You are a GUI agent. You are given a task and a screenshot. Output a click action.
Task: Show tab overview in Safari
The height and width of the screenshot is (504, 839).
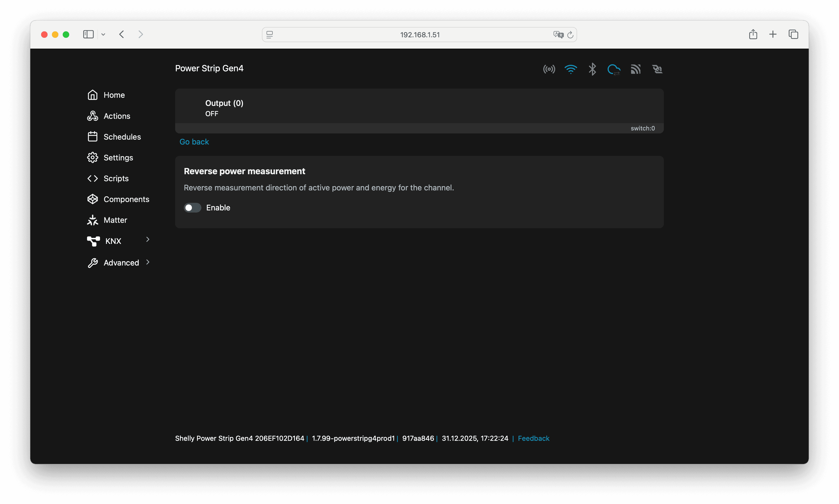click(x=793, y=34)
